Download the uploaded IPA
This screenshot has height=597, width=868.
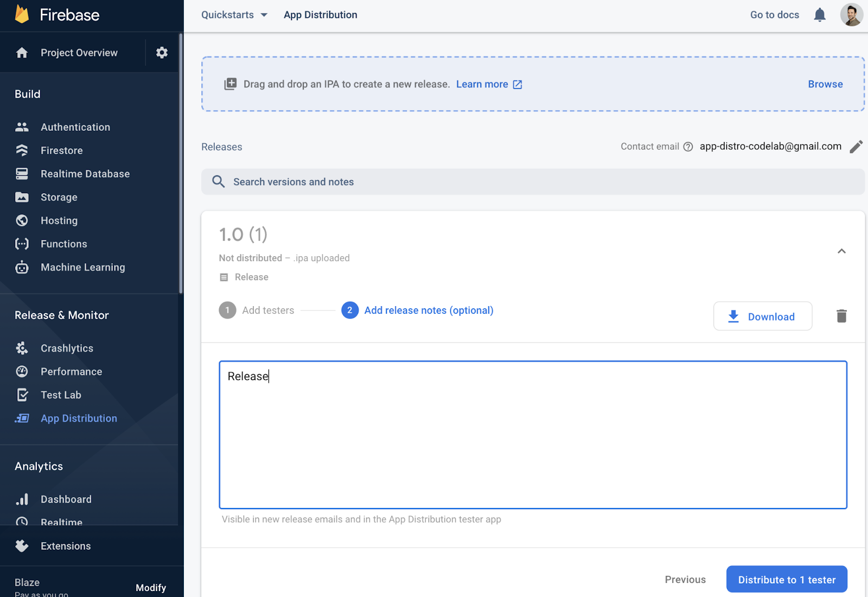click(762, 316)
